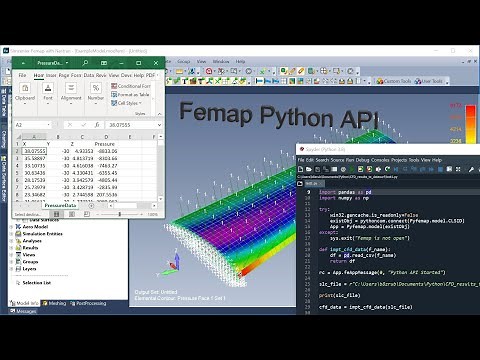This screenshot has height=360, width=480.
Task: Open Cell Styles dropdown
Action: coord(127,103)
